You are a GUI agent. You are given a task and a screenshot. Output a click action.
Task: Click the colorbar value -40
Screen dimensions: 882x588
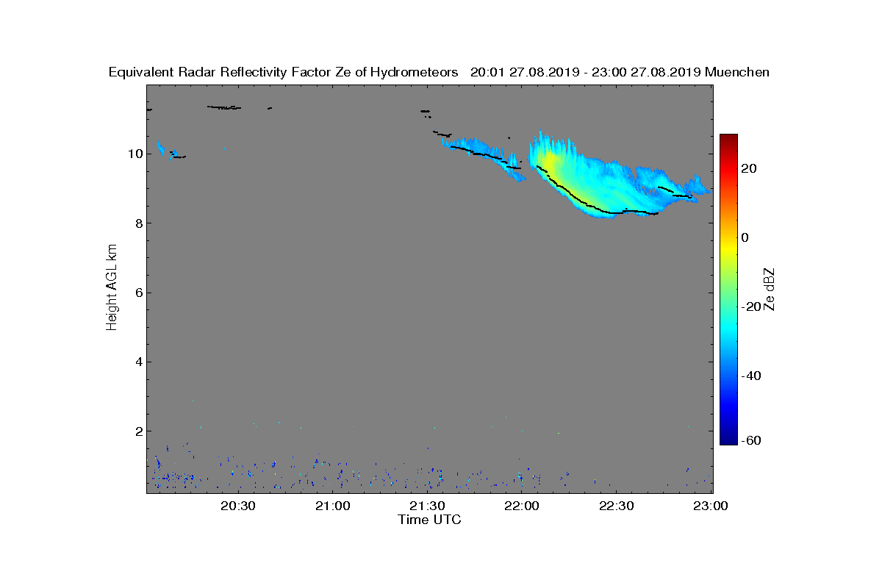[752, 376]
